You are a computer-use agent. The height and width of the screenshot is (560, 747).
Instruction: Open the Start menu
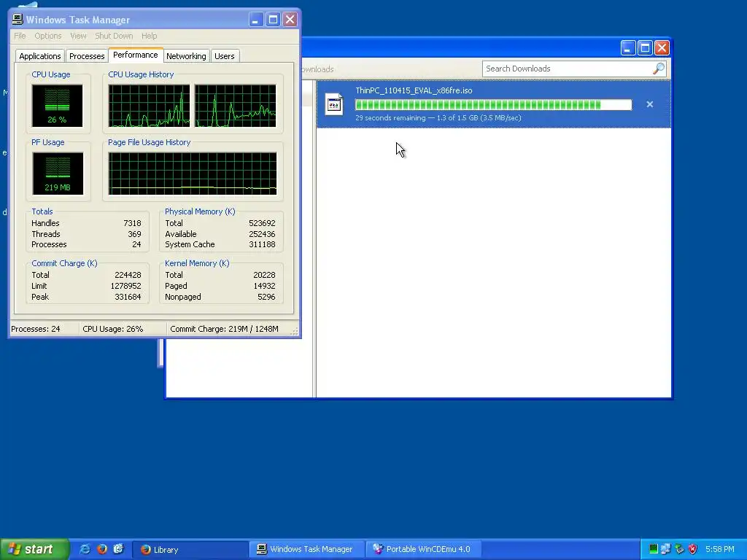[x=34, y=549]
